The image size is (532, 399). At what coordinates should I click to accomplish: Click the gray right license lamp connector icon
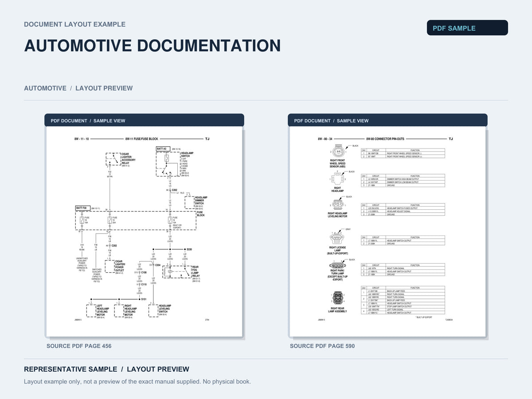click(x=337, y=238)
